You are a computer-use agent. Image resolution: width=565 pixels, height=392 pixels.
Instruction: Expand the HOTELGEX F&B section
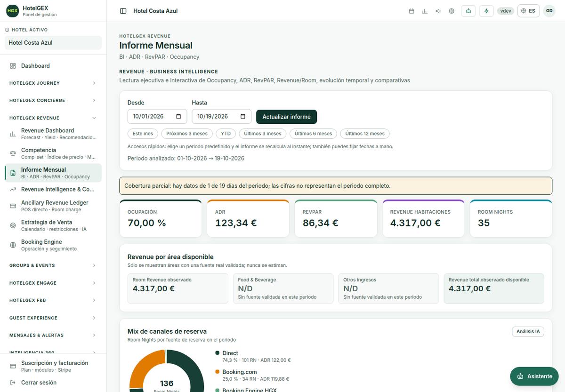click(53, 300)
